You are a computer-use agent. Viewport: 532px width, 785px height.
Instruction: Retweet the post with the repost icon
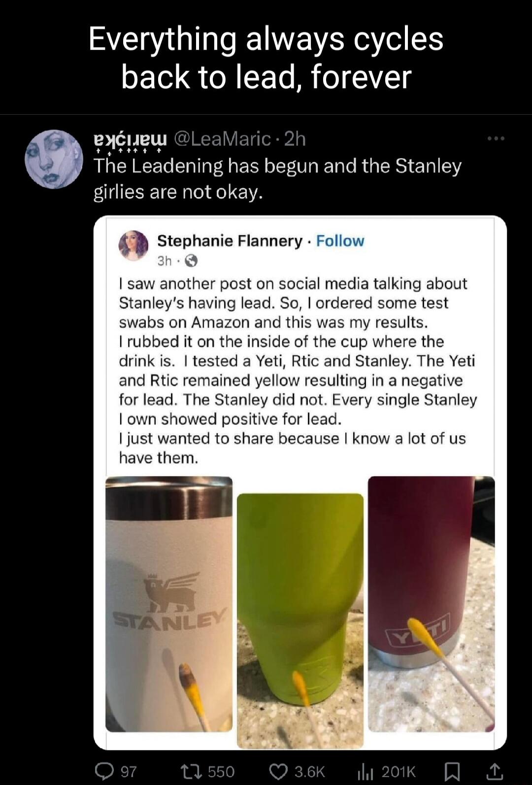[x=190, y=771]
